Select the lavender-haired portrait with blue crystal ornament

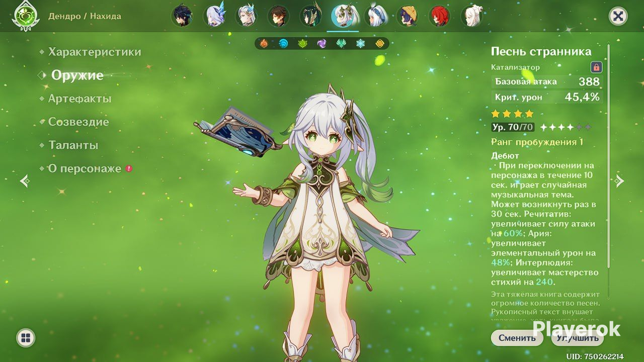click(x=214, y=16)
